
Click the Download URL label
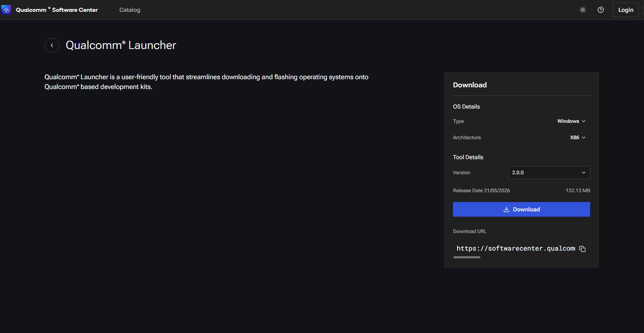[x=470, y=231]
